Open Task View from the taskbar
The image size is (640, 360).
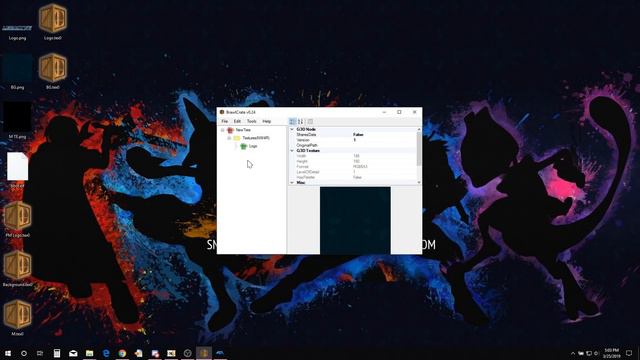click(x=40, y=353)
